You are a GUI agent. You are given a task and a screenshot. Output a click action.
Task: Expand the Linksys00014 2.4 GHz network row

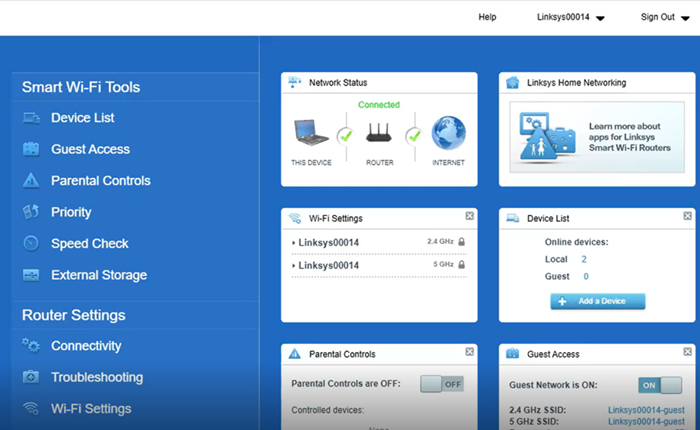click(x=379, y=242)
